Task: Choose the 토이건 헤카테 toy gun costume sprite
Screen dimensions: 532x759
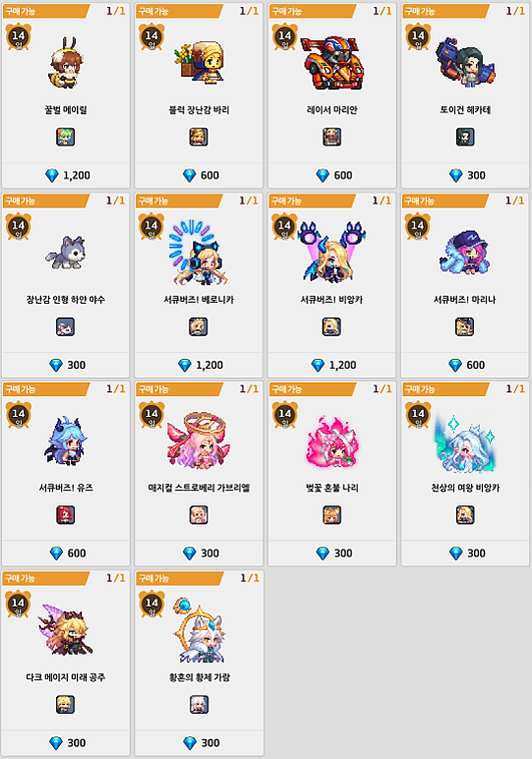Action: pyautogui.click(x=465, y=63)
